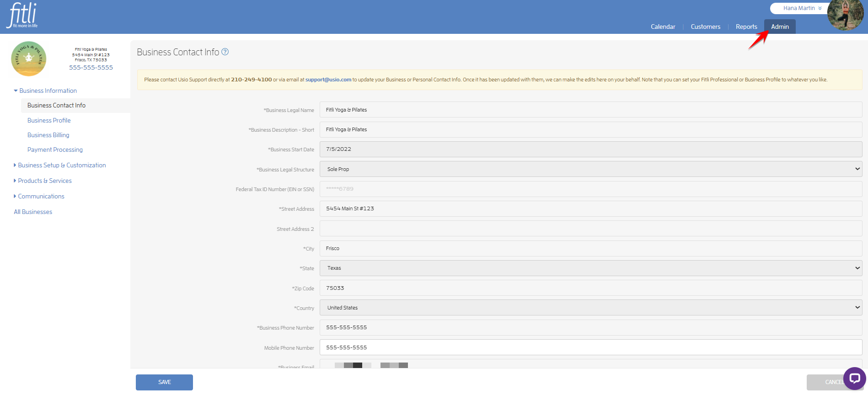Viewport: 868px width, 395px height.
Task: Click the 555-555-5555 phone link under logo
Action: pos(91,68)
